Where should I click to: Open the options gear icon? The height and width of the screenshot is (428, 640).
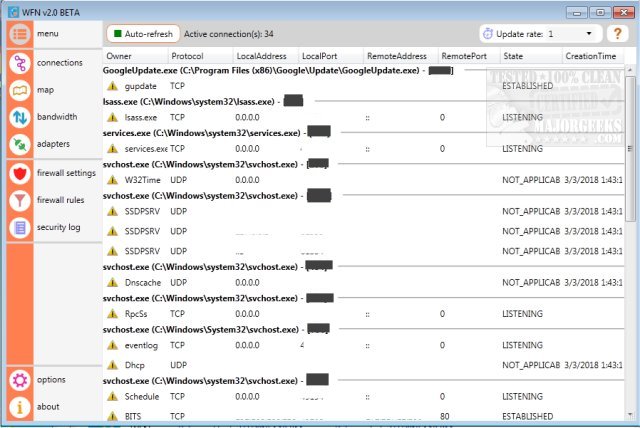[20, 380]
